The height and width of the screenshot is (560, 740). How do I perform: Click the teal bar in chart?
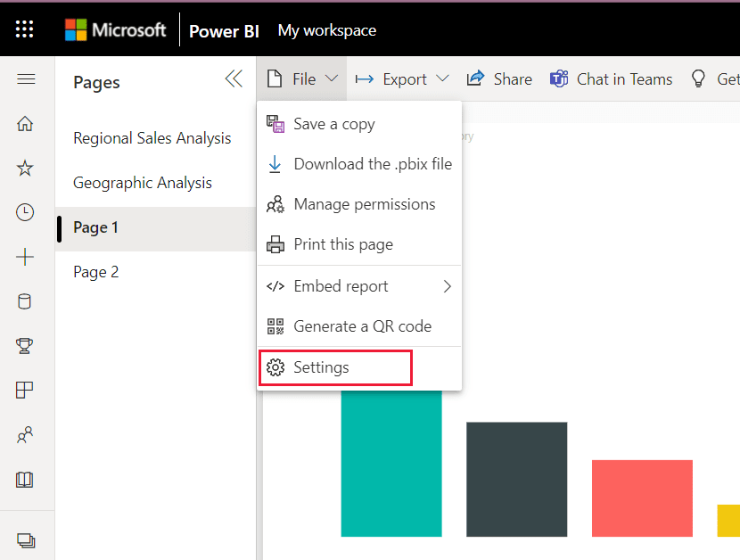point(391,464)
